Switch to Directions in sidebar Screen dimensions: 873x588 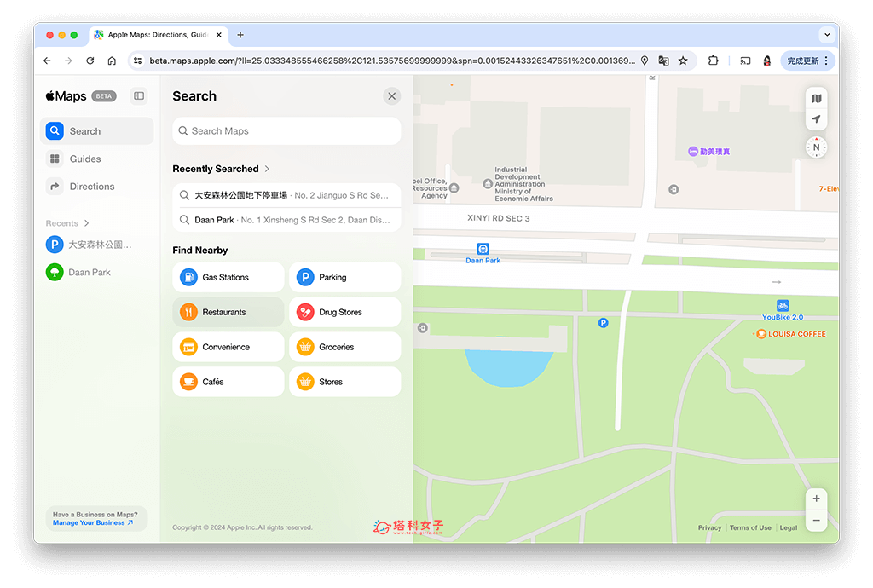coord(91,187)
